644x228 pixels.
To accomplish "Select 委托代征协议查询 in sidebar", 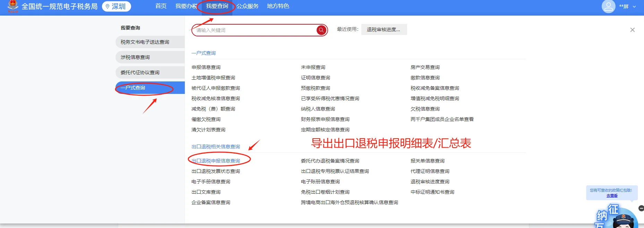I will click(x=150, y=72).
